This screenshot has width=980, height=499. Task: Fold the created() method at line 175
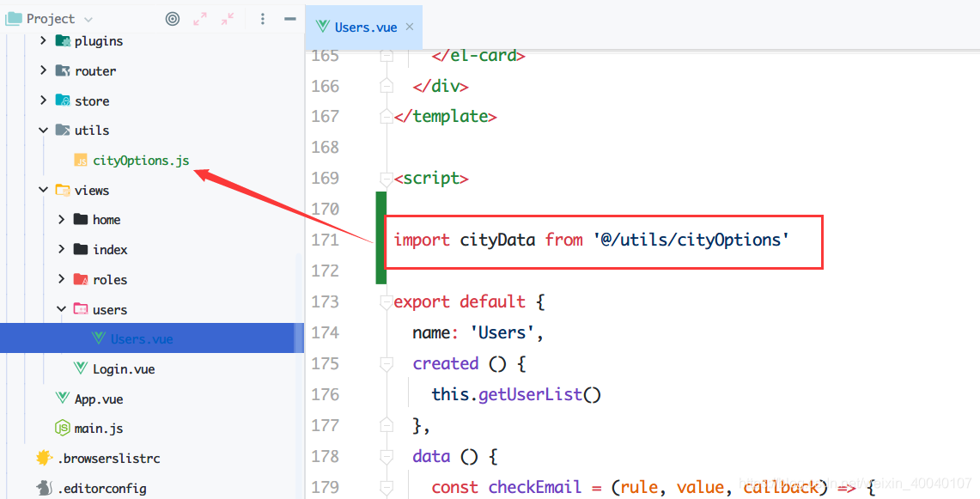click(x=387, y=364)
